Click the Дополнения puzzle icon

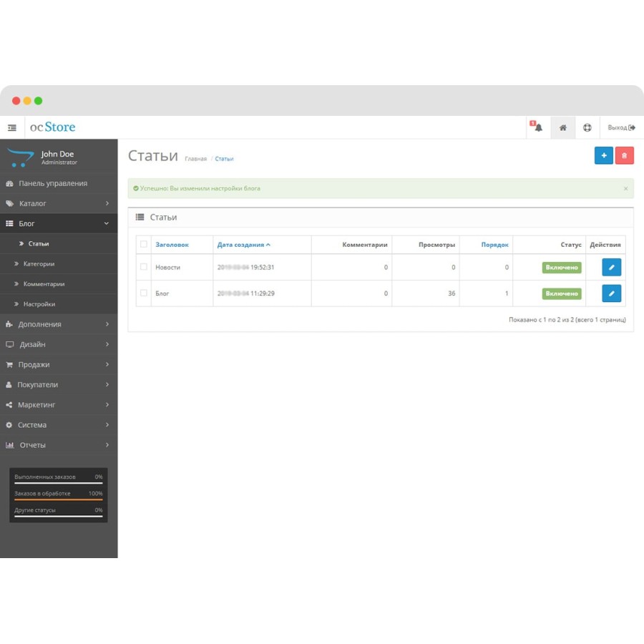click(x=9, y=324)
